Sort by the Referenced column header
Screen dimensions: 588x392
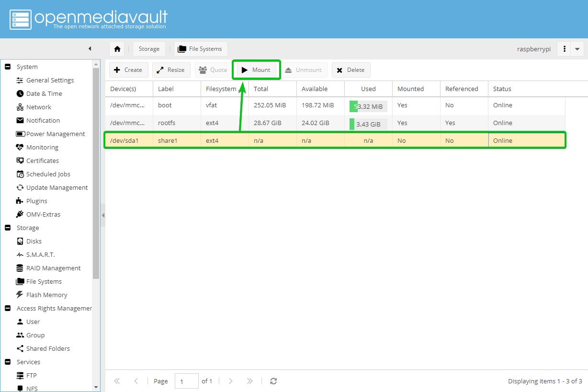(464, 89)
